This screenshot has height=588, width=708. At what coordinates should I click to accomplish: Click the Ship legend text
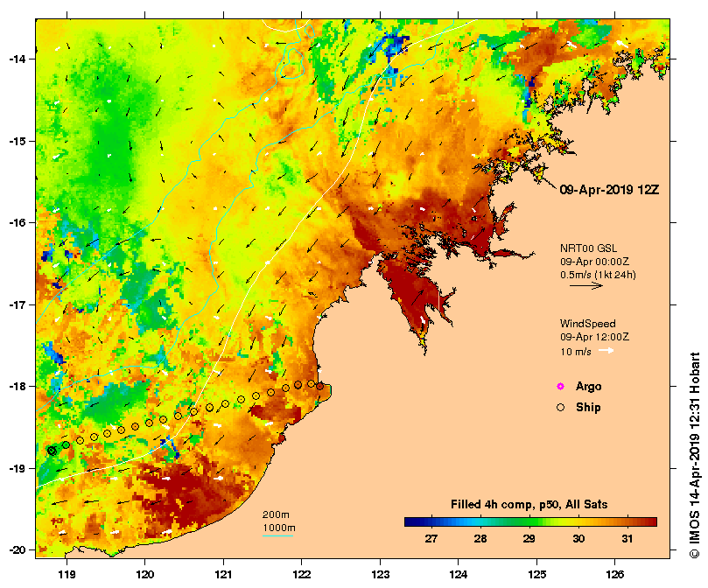(x=588, y=408)
